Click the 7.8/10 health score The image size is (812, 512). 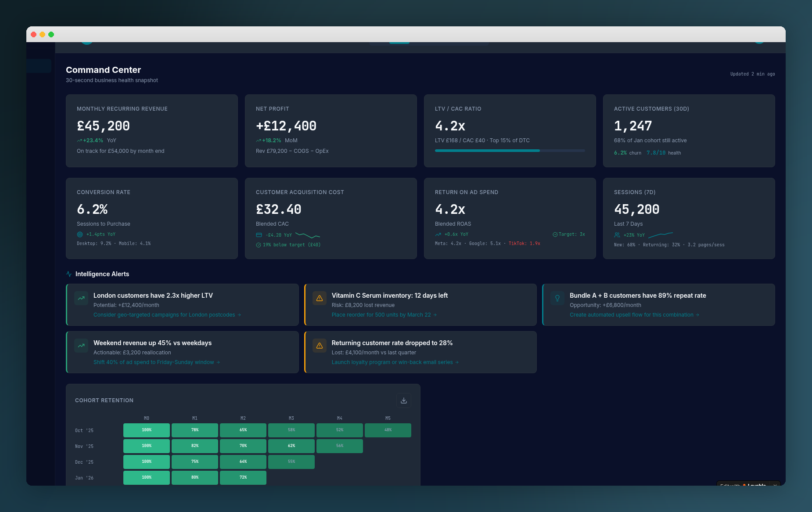(x=656, y=153)
